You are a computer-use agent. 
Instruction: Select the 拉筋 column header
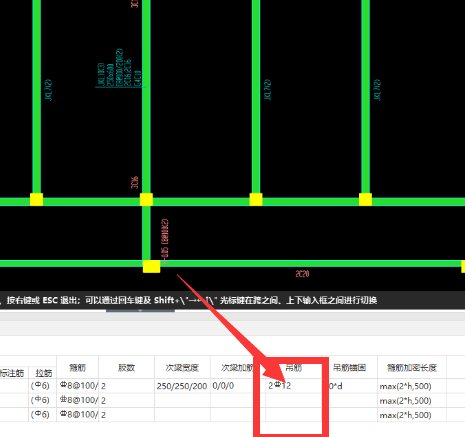[x=44, y=373]
